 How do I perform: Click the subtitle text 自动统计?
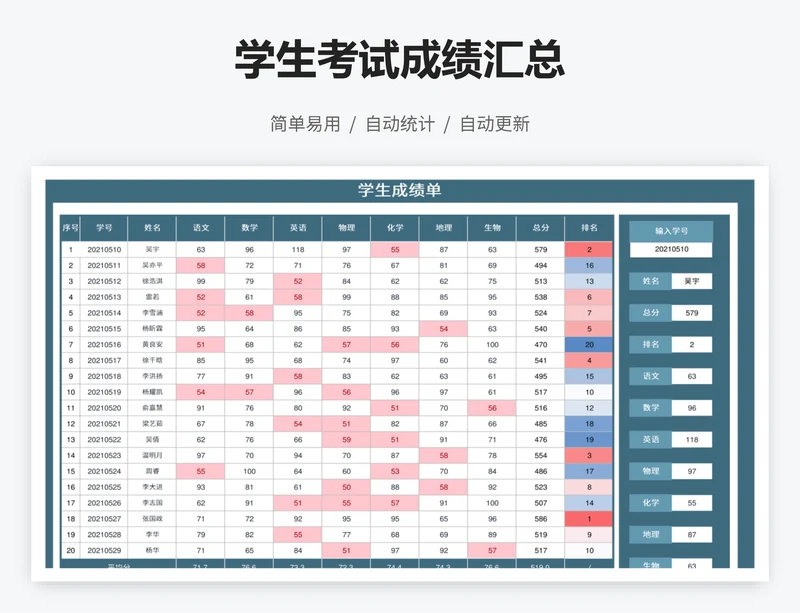(x=400, y=124)
